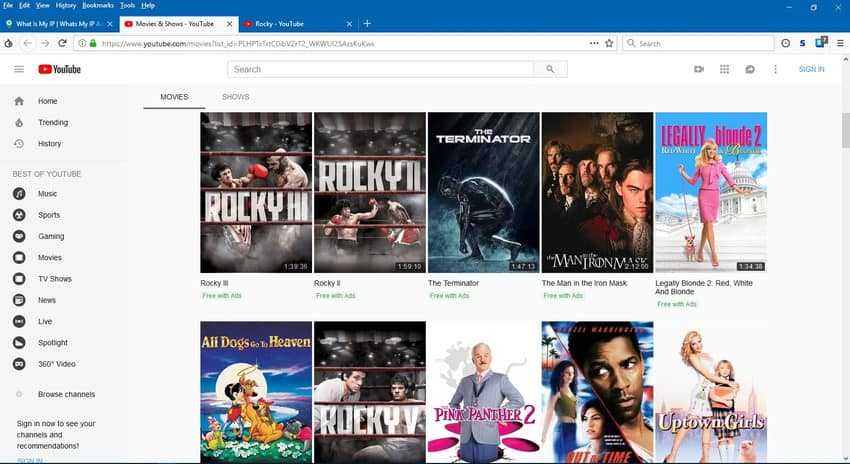
Task: Open the TV Shows channel icon
Action: pos(19,279)
